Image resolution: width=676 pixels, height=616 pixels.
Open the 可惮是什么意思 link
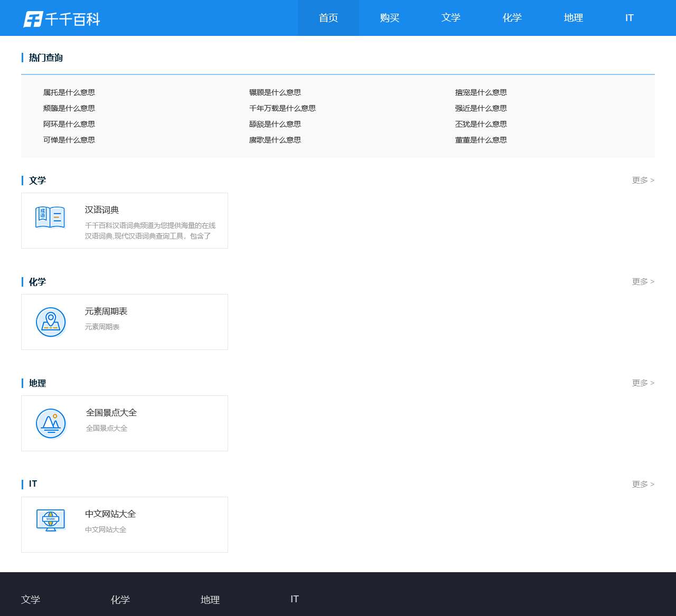tap(69, 140)
